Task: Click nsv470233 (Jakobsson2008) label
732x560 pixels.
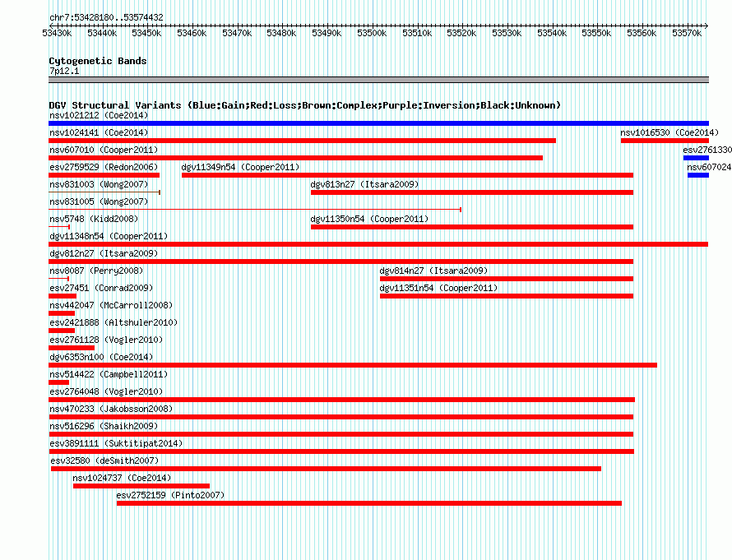Action: pos(111,409)
